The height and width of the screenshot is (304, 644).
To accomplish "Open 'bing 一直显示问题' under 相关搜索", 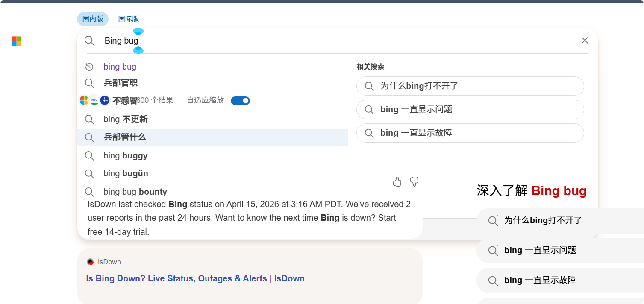I will coord(470,109).
